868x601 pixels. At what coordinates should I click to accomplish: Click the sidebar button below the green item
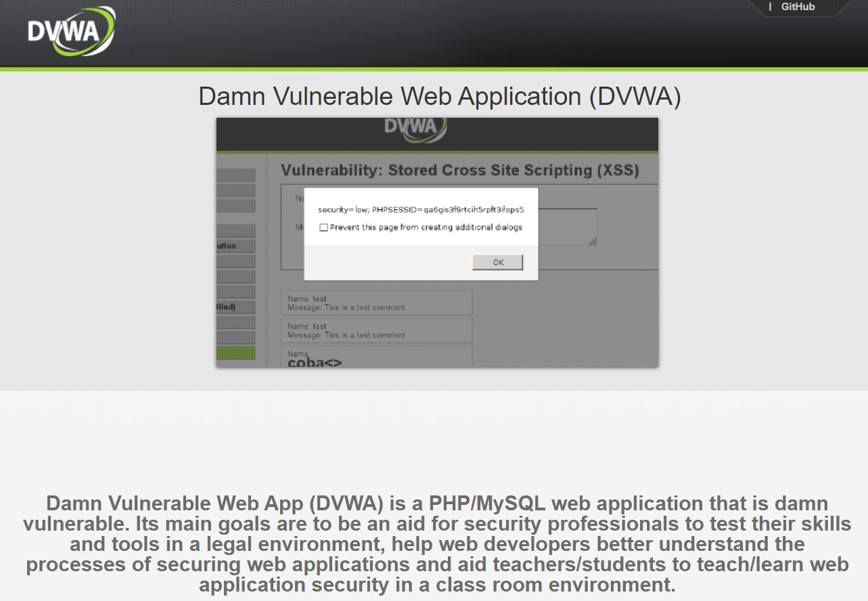click(236, 364)
